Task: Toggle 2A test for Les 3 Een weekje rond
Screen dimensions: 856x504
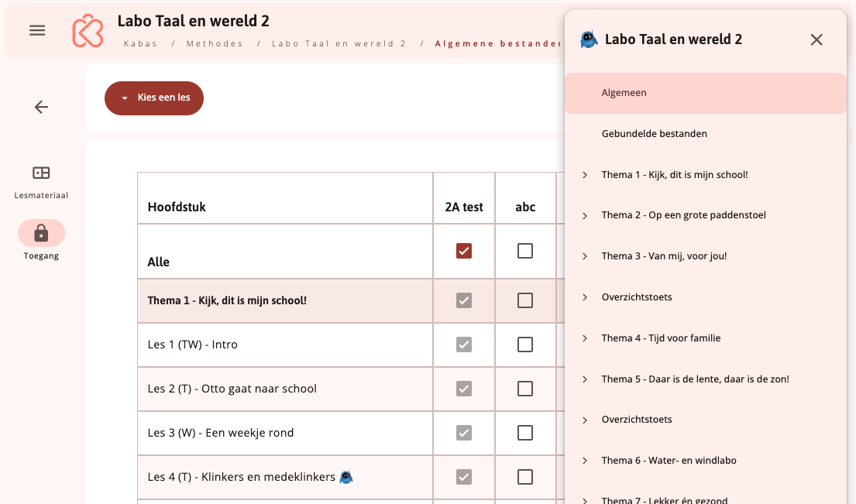Action: click(x=464, y=433)
